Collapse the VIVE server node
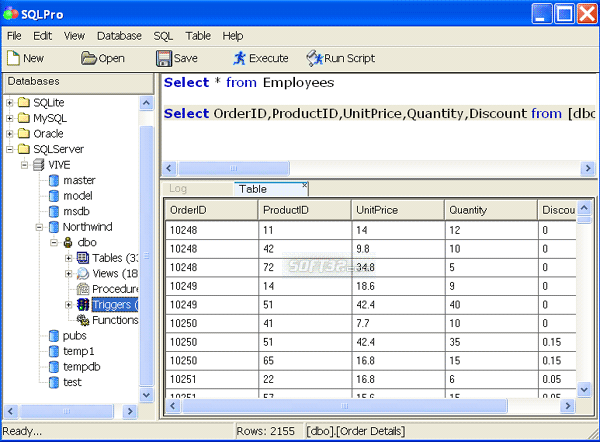600x442 pixels. tap(24, 165)
